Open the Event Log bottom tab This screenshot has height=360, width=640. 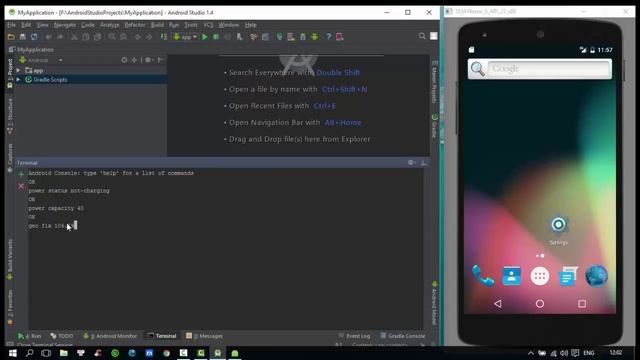pyautogui.click(x=354, y=336)
